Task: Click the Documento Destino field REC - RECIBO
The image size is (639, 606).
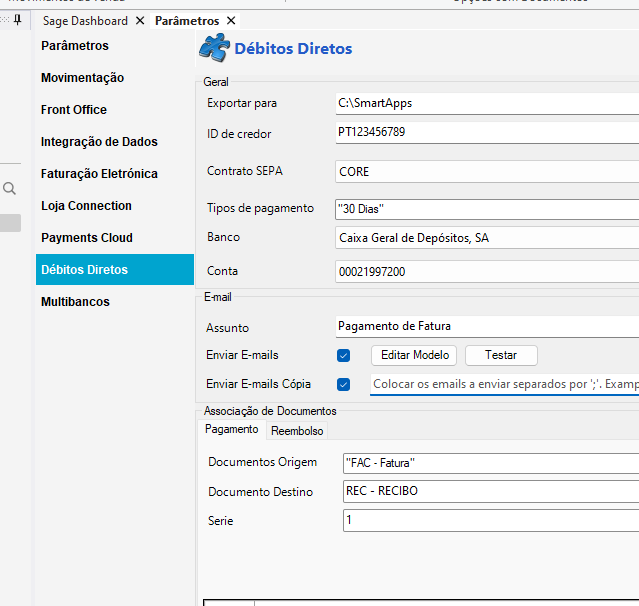Action: pos(491,491)
